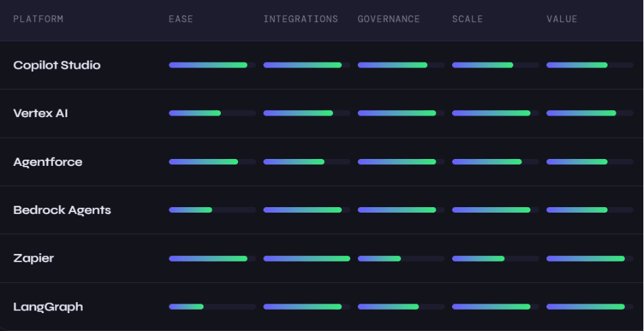Viewport: 644px width, 331px height.
Task: Click LangGraph's Governance score bar
Action: coord(401,307)
